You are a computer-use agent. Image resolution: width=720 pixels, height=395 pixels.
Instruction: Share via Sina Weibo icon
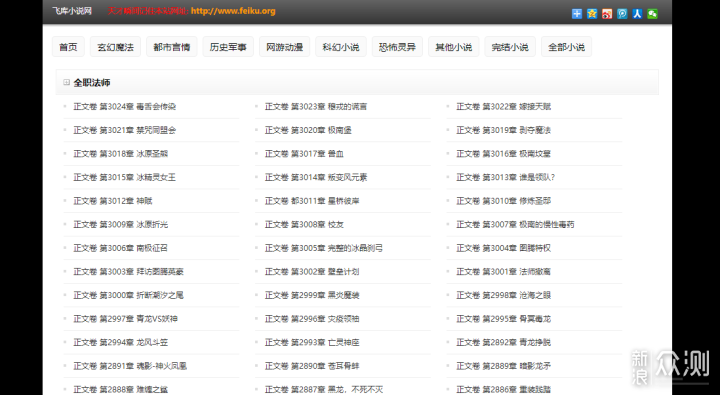coord(607,14)
